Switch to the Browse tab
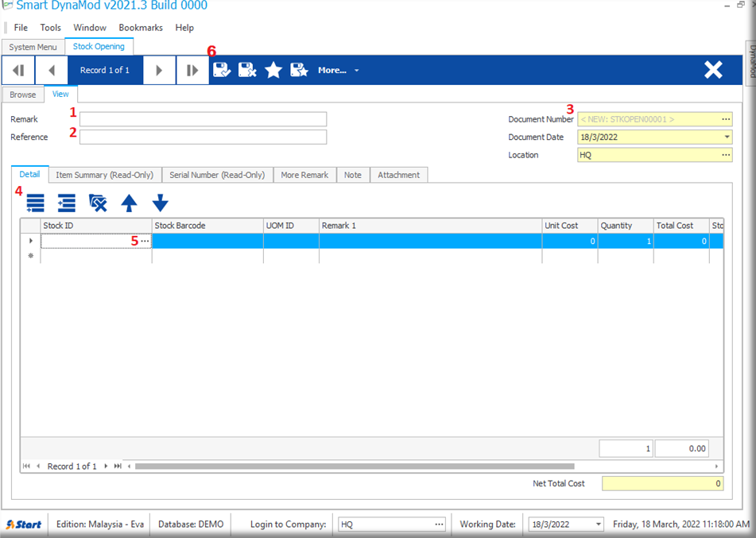 22,95
